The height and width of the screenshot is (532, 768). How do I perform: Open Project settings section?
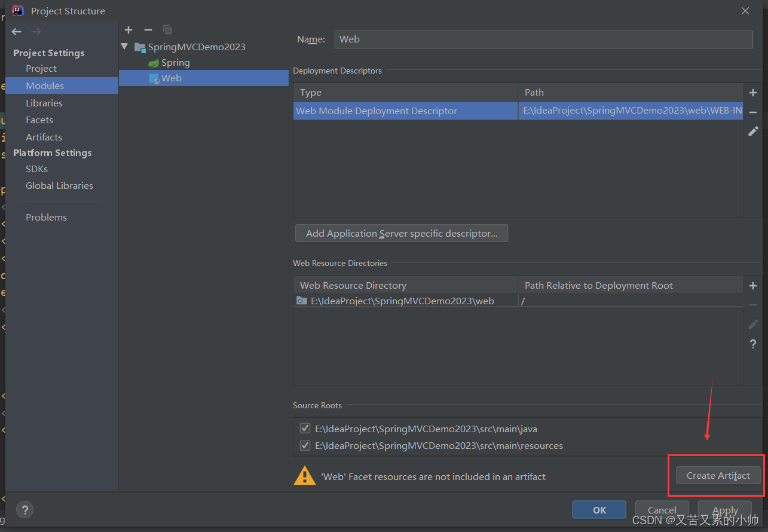[x=41, y=69]
